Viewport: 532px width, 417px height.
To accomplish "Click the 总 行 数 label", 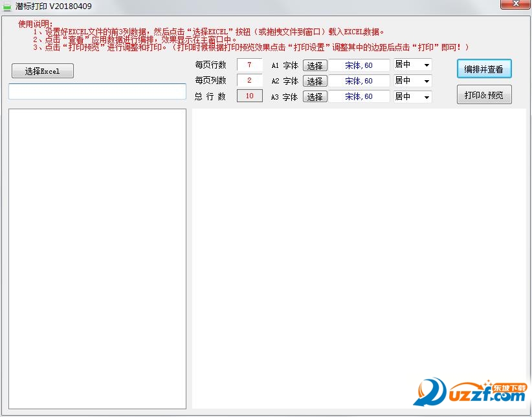I will tap(210, 96).
